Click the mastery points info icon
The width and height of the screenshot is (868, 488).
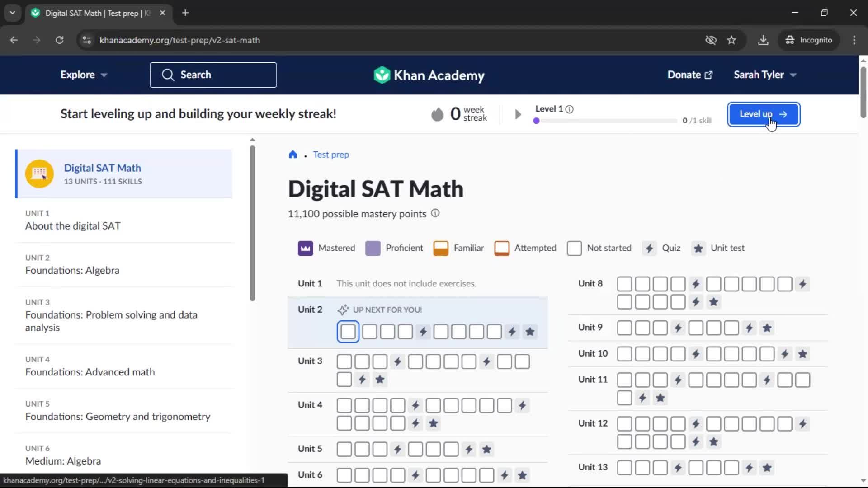coord(435,213)
